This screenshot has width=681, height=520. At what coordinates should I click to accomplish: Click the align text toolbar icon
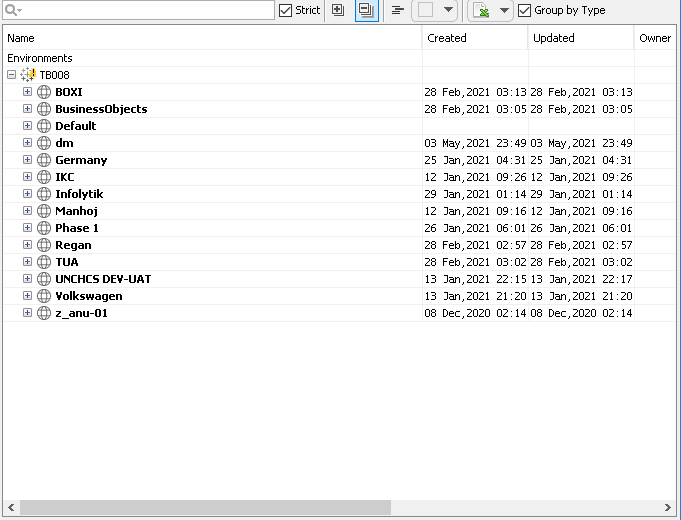coord(398,10)
